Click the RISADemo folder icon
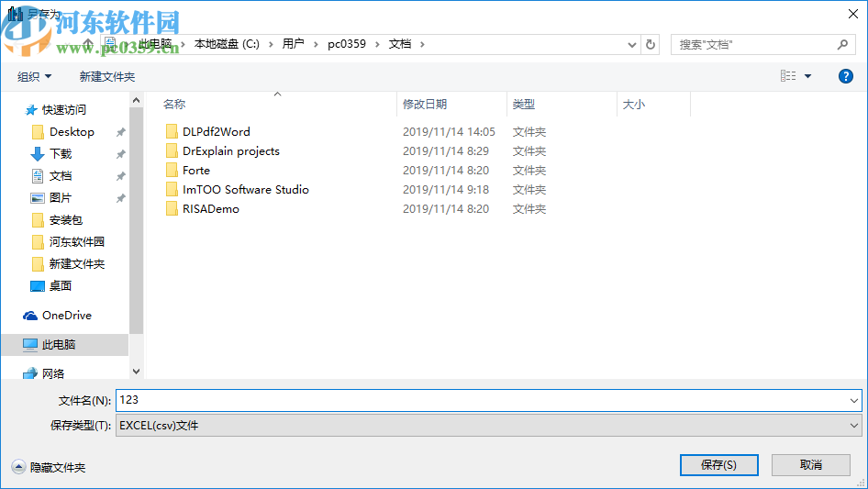 [172, 209]
